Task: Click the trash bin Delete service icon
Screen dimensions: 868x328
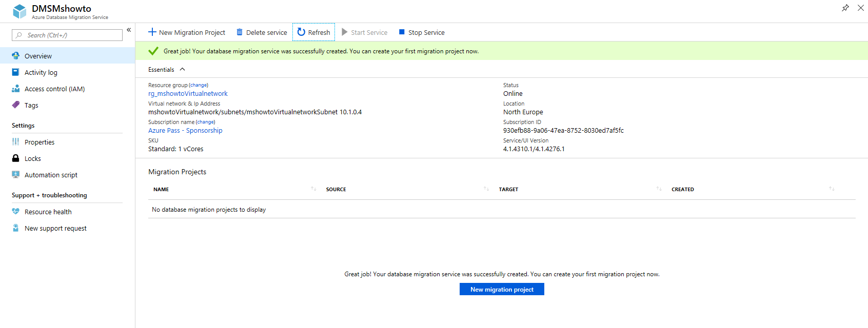Action: tap(240, 32)
